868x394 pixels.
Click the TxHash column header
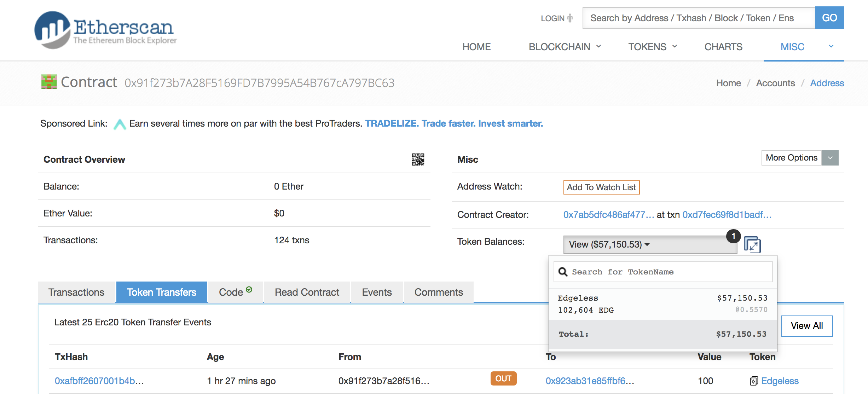point(71,357)
